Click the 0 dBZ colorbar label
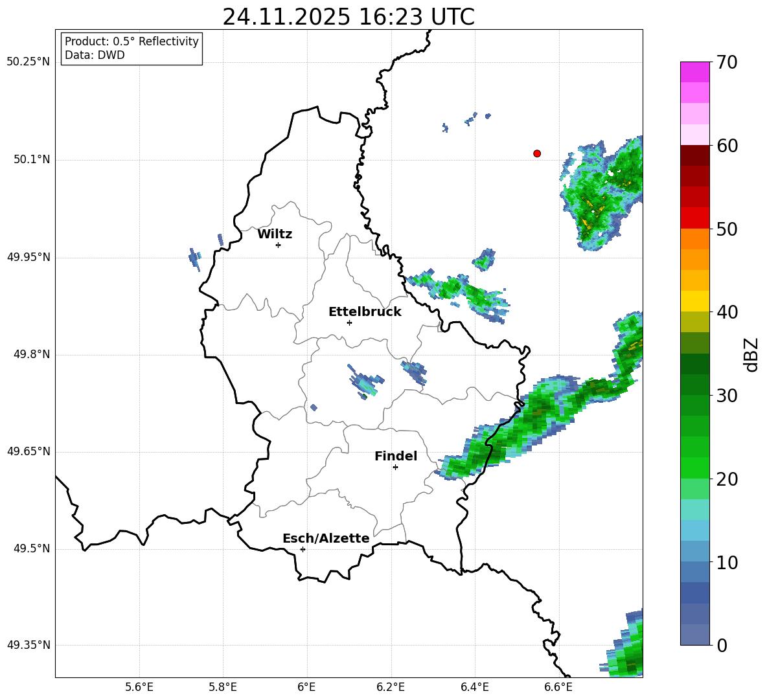767x700 pixels. tap(722, 646)
